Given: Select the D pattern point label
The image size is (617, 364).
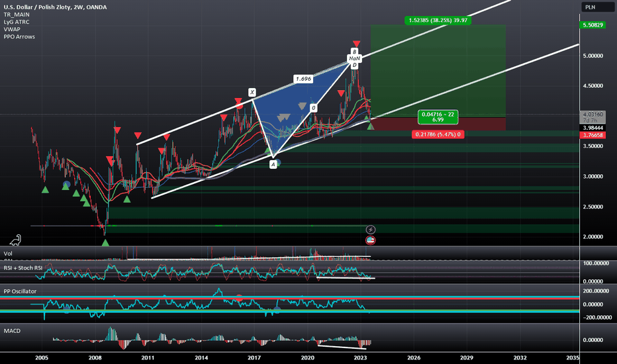Looking at the screenshot, I should (x=354, y=66).
